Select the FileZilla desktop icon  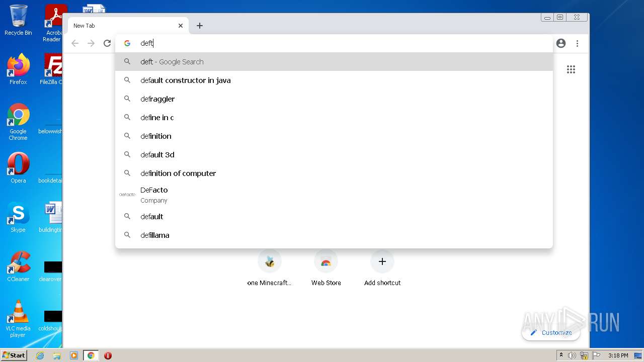coord(51,69)
